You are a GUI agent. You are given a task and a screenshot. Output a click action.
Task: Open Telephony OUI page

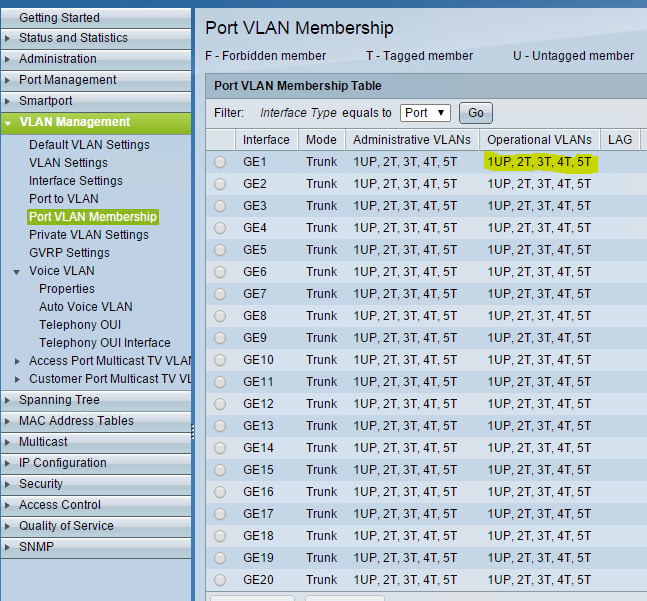pyautogui.click(x=80, y=325)
